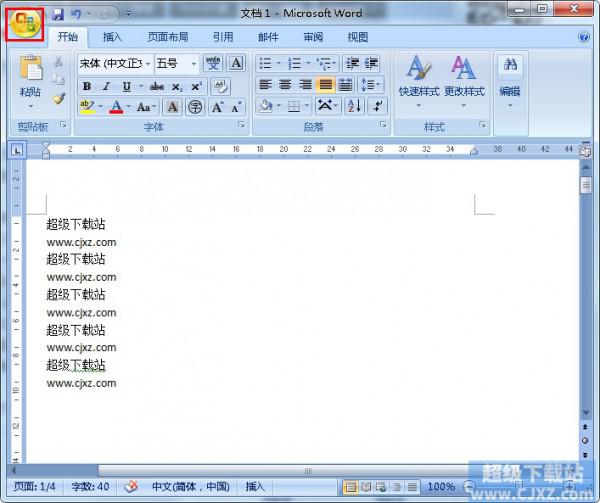Apply red font color button
600x503 pixels.
(116, 107)
